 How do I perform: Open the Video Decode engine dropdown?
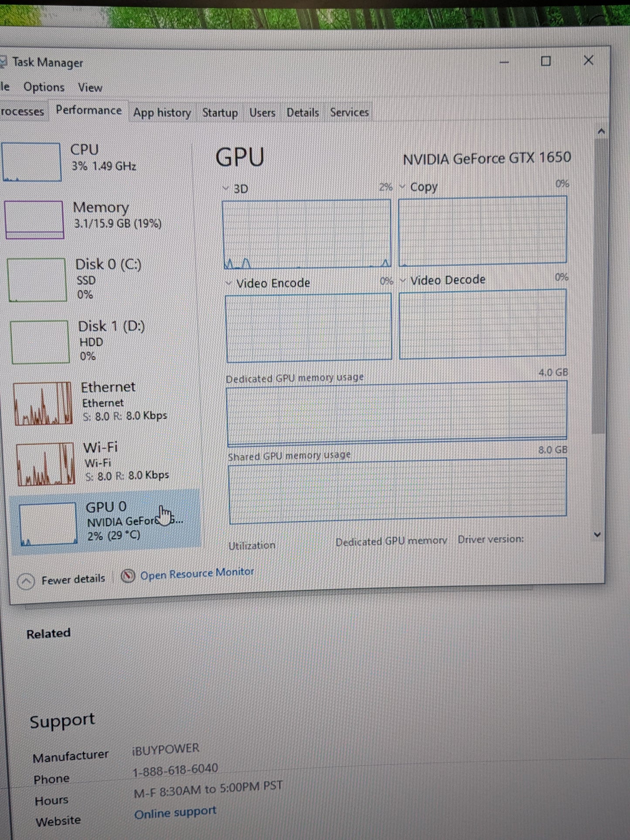coord(403,280)
